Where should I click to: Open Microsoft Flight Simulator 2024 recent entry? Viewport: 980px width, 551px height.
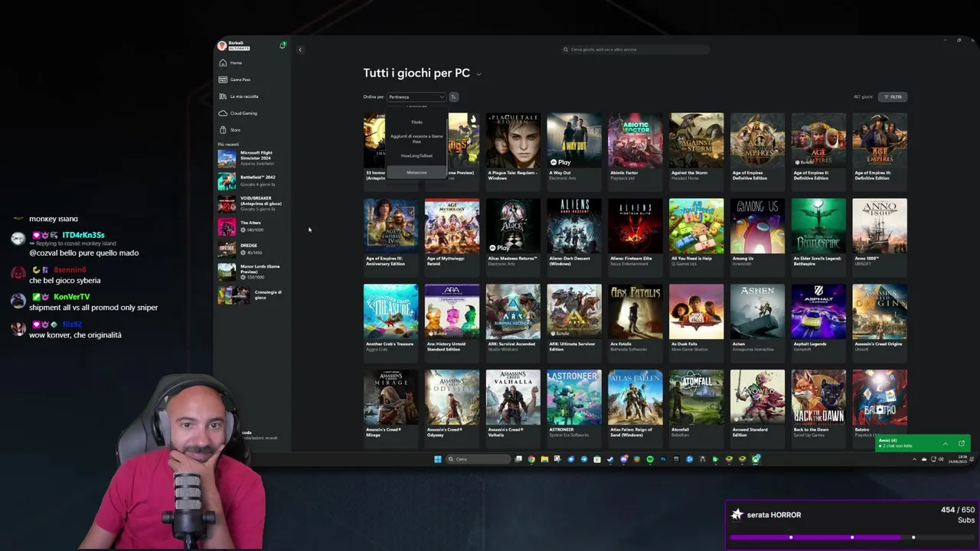click(x=250, y=158)
